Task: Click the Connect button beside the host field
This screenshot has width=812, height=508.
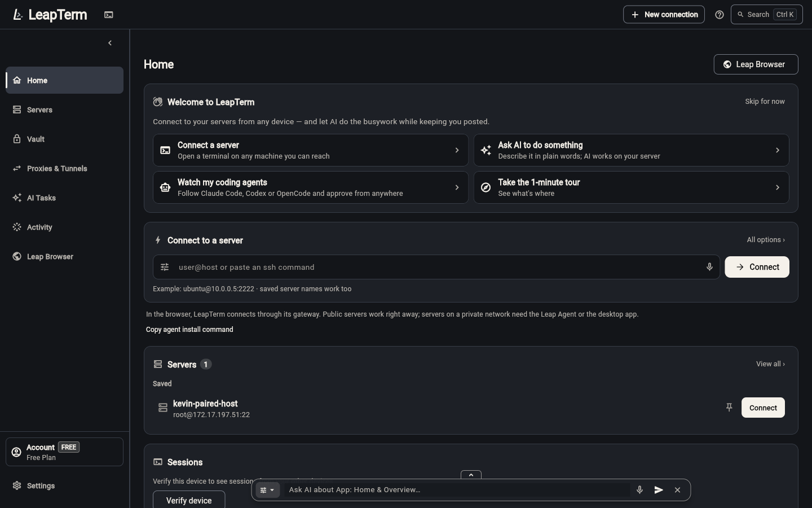Action: tap(757, 267)
